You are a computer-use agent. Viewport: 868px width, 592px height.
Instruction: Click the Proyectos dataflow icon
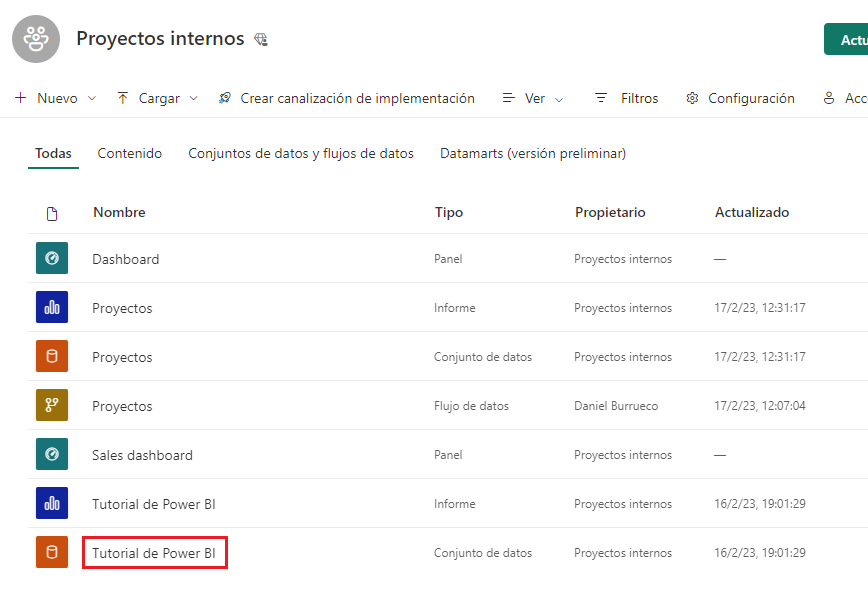[52, 405]
